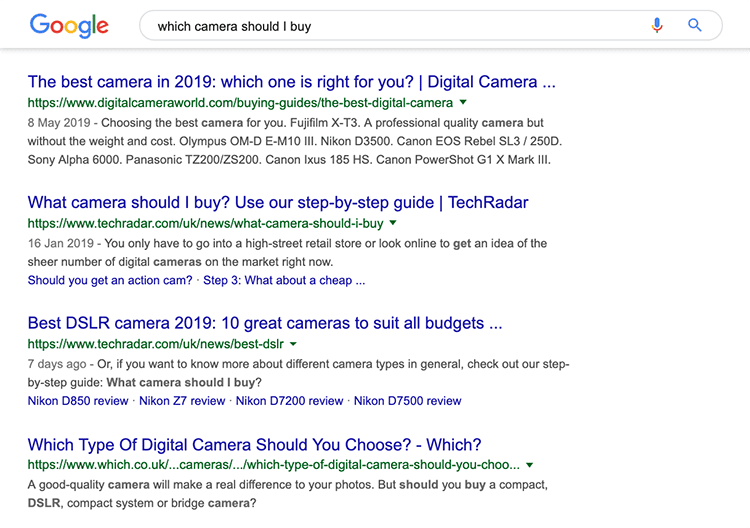Screen dimensions: 750x528
Task: Click snippet 'DSLR, compact system or bridge camera?'
Action: pyautogui.click(x=142, y=503)
